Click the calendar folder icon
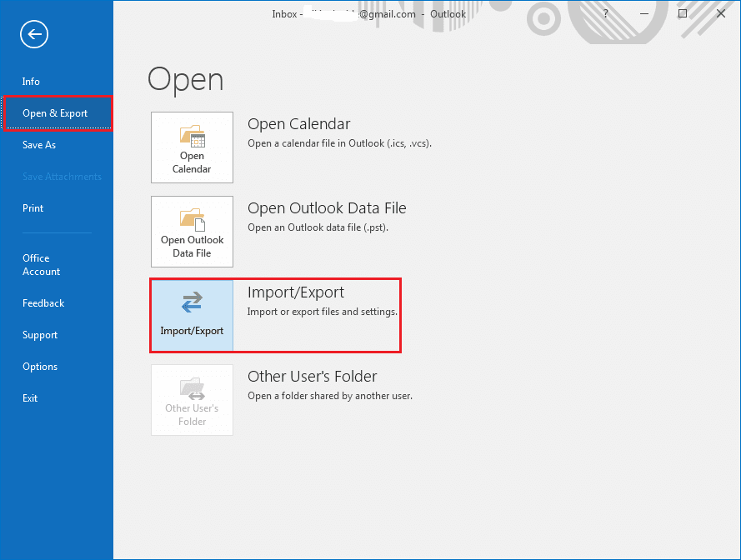 (193, 136)
